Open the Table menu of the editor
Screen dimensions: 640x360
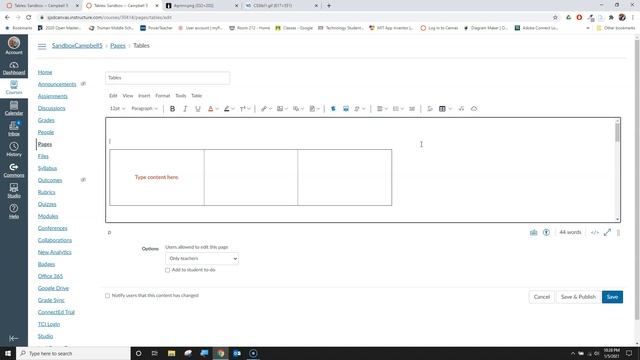pyautogui.click(x=197, y=96)
